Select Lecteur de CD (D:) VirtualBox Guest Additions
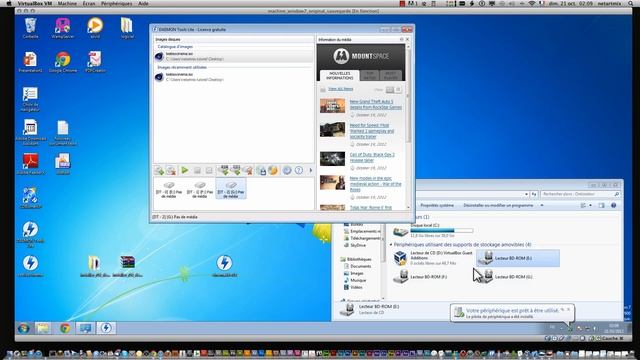Image resolution: width=640 pixels, height=360 pixels. click(433, 258)
